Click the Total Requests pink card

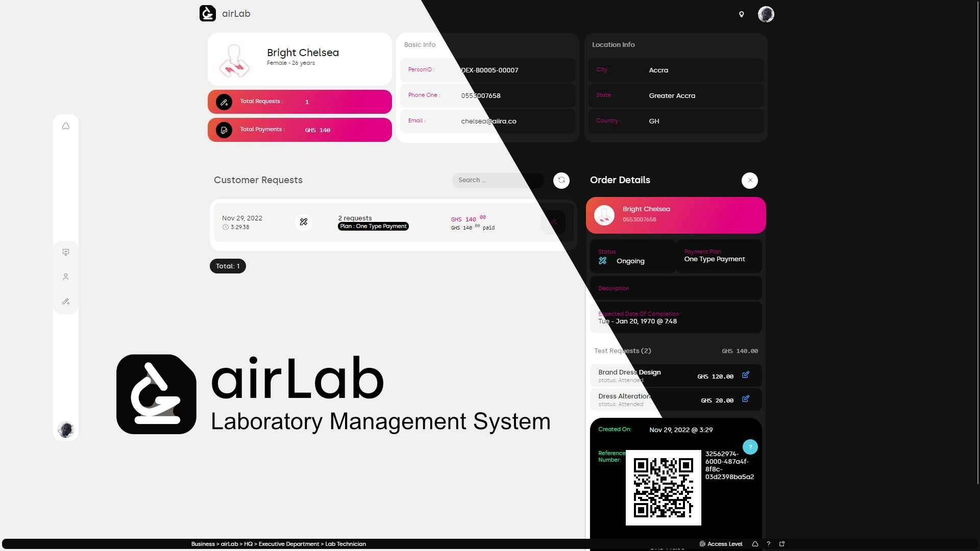pos(300,102)
